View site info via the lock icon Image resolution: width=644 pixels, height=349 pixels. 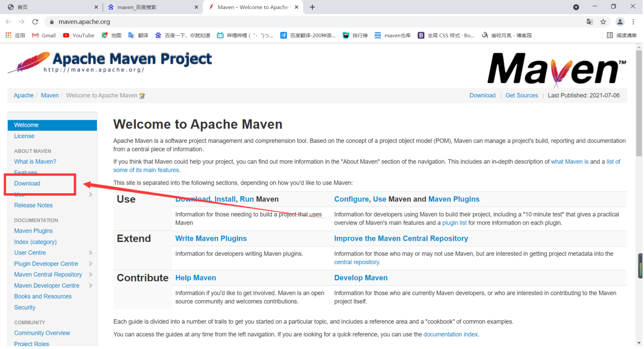pos(51,22)
